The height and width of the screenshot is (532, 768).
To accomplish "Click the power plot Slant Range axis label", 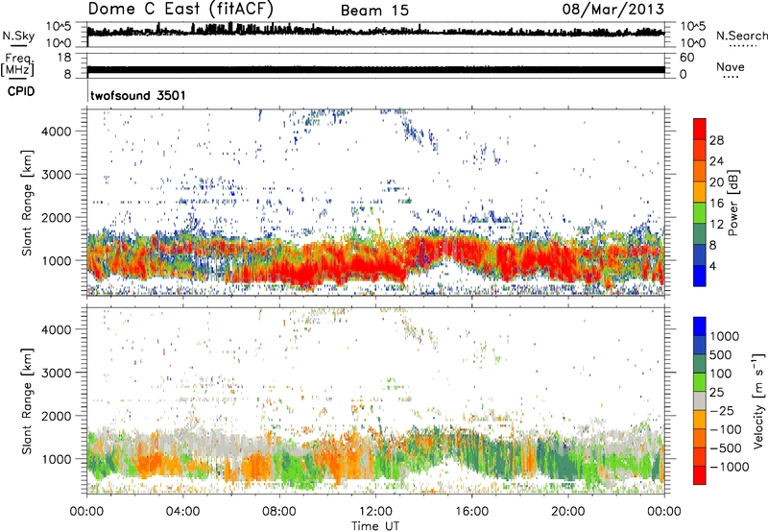I will (x=27, y=203).
